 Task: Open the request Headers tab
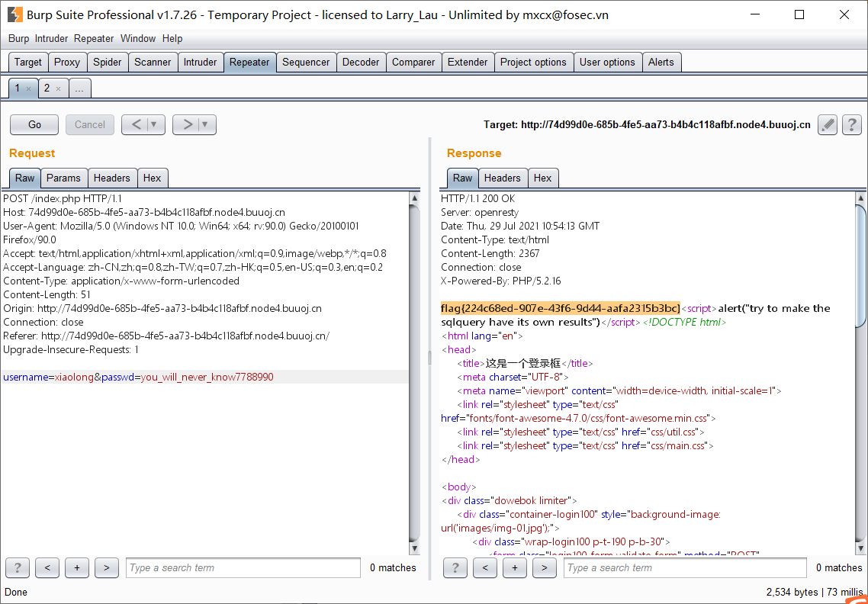(112, 178)
